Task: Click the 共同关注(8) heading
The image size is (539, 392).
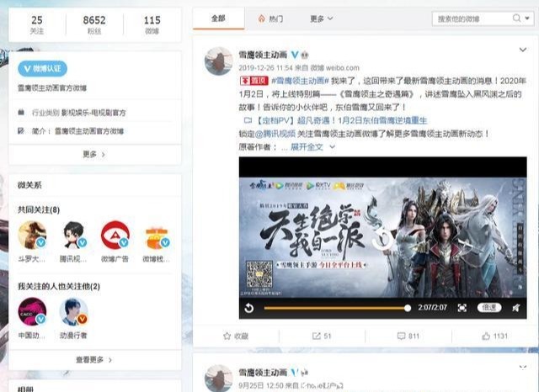Action: click(39, 209)
